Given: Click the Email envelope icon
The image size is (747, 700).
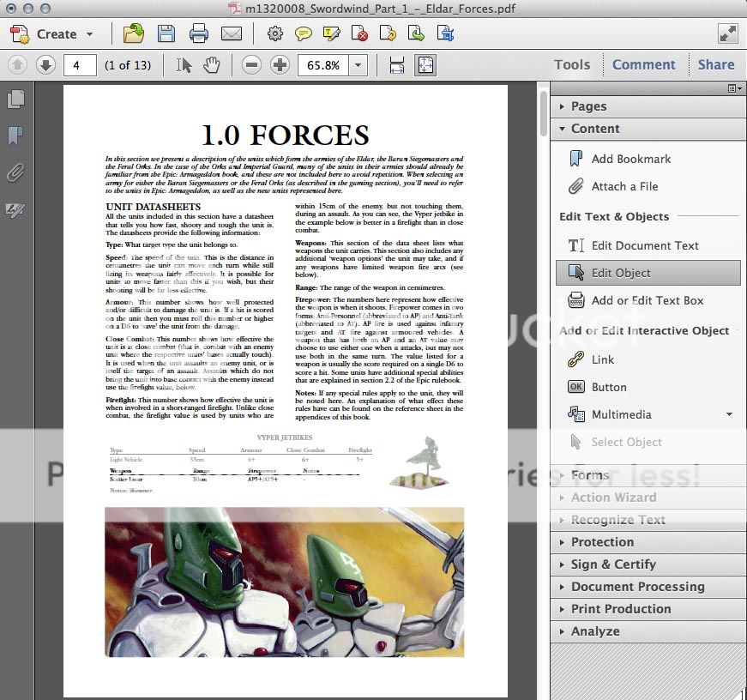Looking at the screenshot, I should (x=232, y=33).
